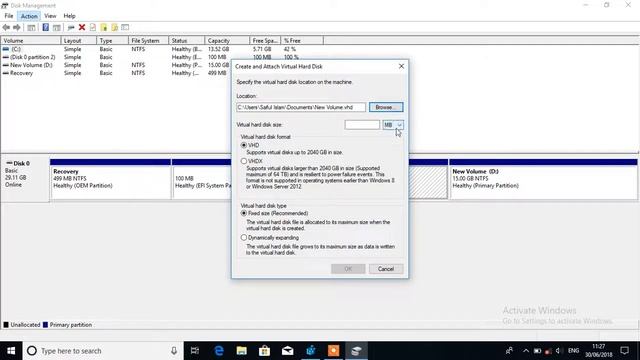Sort by the File System column header
The width and height of the screenshot is (640, 360).
(148, 40)
